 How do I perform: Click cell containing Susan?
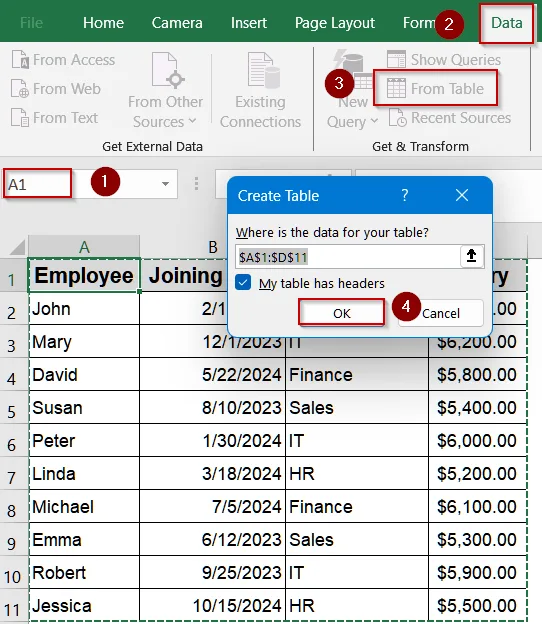coord(84,408)
